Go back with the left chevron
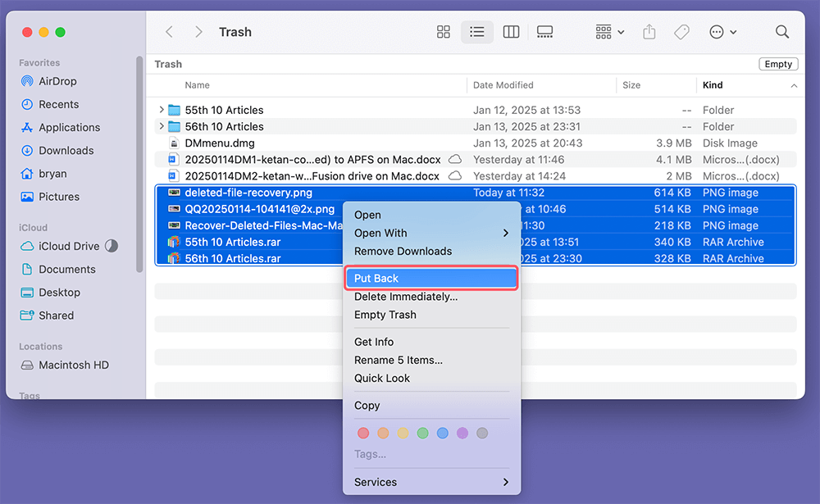 pos(170,32)
